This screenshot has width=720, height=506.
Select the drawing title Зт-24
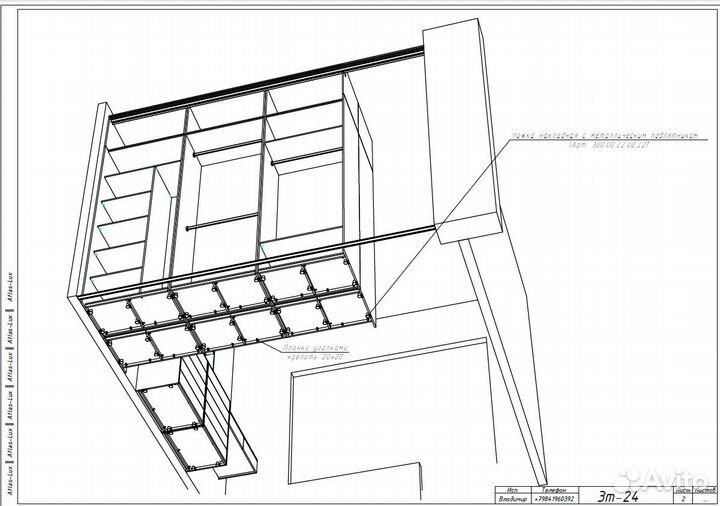(620, 495)
